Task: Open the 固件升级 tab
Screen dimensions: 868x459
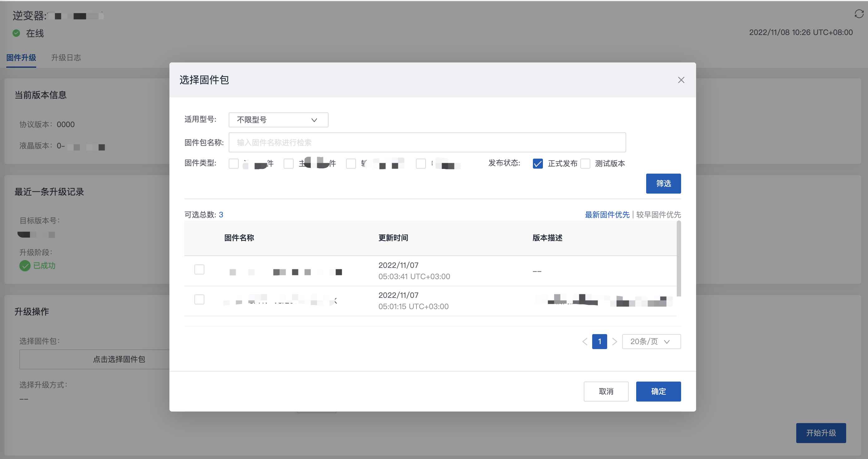Action: coord(21,58)
